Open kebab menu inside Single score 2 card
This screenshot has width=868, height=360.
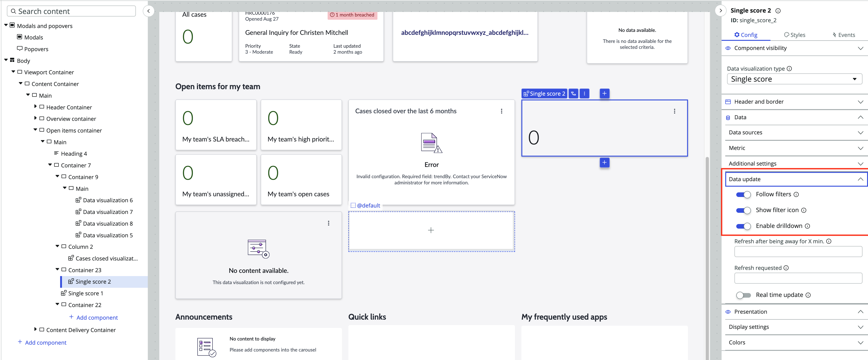[x=674, y=111]
